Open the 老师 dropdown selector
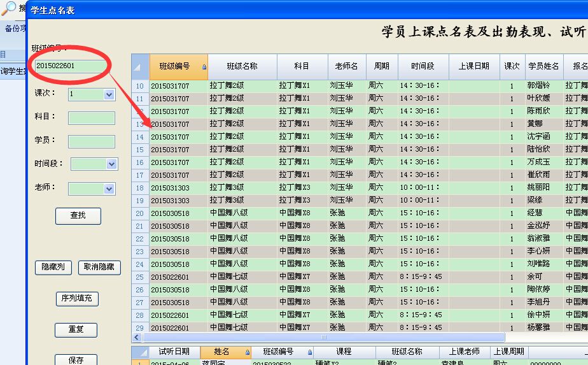This screenshot has width=588, height=365. (x=109, y=189)
